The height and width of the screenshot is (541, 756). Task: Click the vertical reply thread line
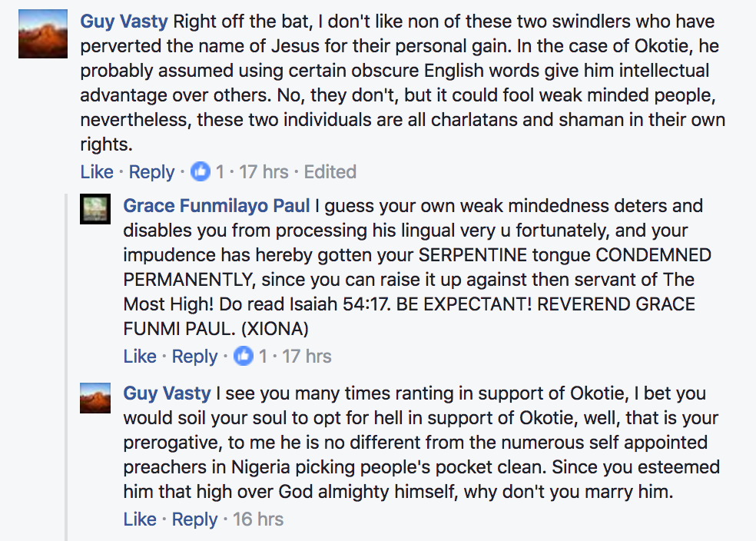point(66,346)
